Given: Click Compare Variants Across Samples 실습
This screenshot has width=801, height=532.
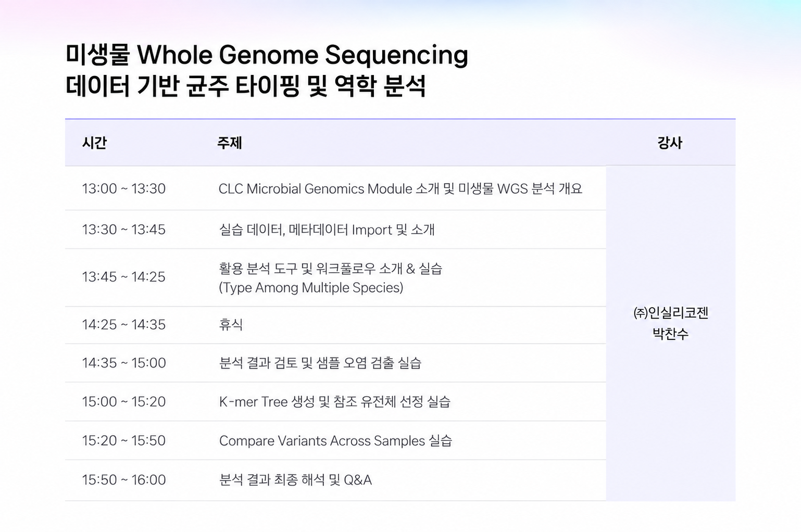Looking at the screenshot, I should 335,441.
